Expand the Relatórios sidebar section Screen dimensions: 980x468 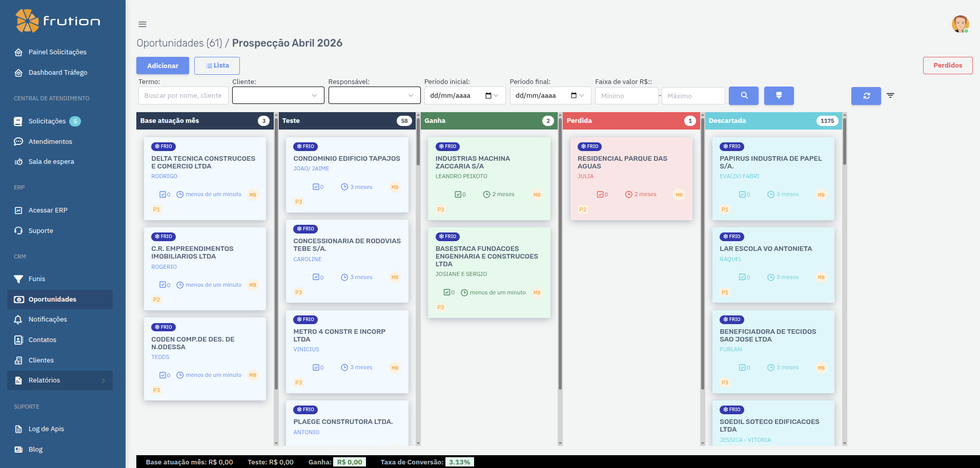[x=59, y=380]
